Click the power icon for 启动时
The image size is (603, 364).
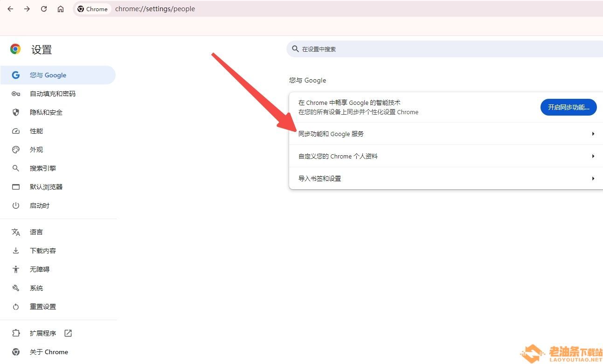pos(16,206)
